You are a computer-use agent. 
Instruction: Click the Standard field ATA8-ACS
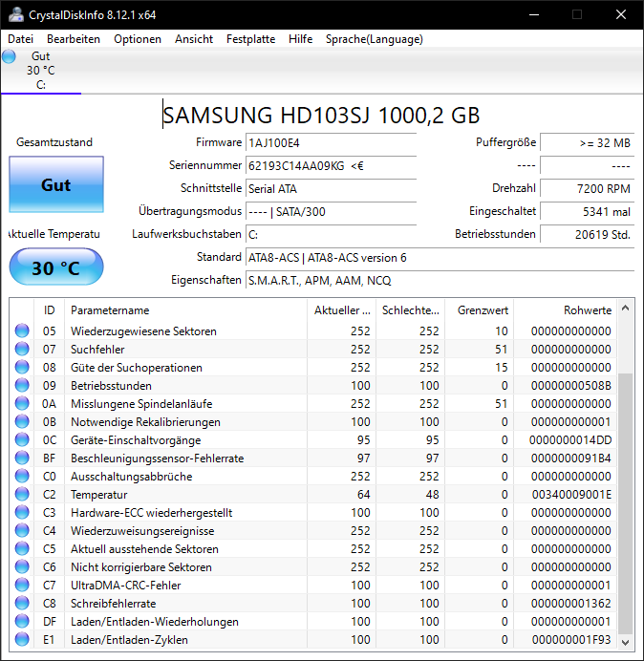tap(440, 257)
